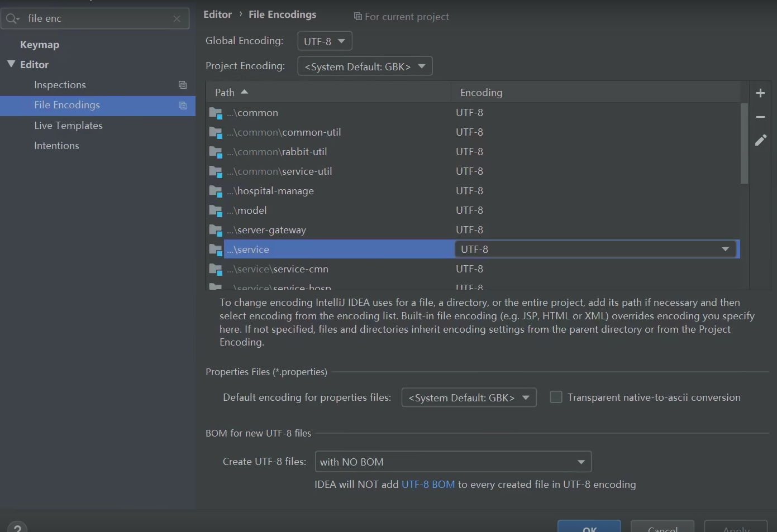The height and width of the screenshot is (532, 777).
Task: Open the Keymap settings page
Action: point(40,45)
